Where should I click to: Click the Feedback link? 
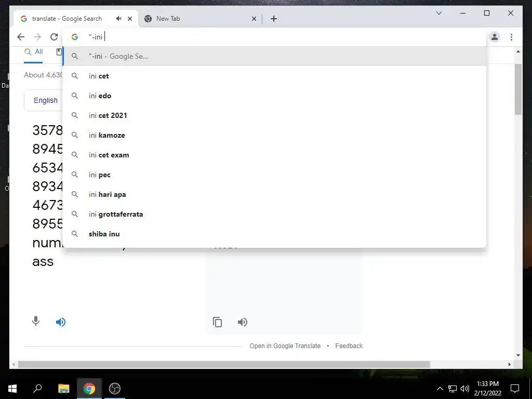[349, 345]
